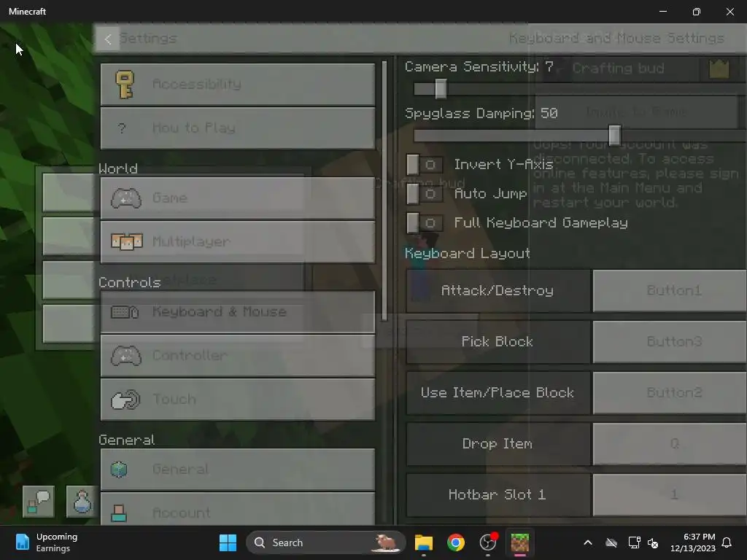
Task: Open the General settings tab
Action: [x=237, y=470]
